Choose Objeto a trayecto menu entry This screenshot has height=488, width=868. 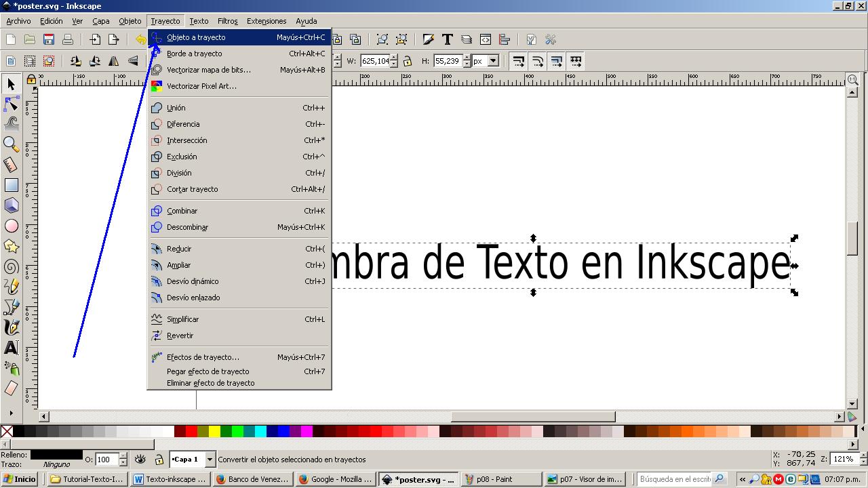(239, 37)
